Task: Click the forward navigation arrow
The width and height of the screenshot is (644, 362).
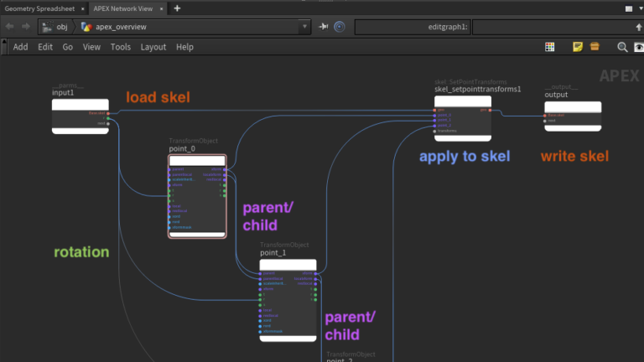Action: pyautogui.click(x=24, y=27)
